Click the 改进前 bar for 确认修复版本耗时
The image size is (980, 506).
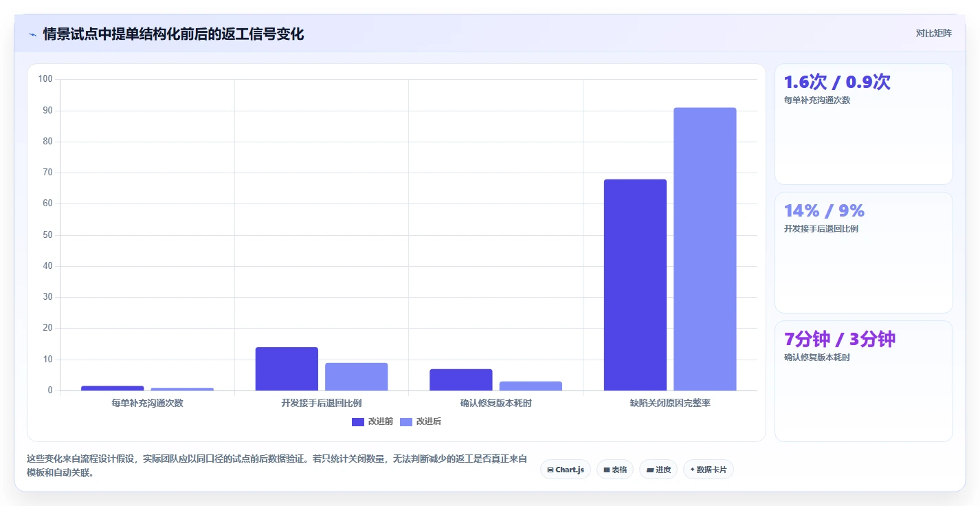click(461, 379)
